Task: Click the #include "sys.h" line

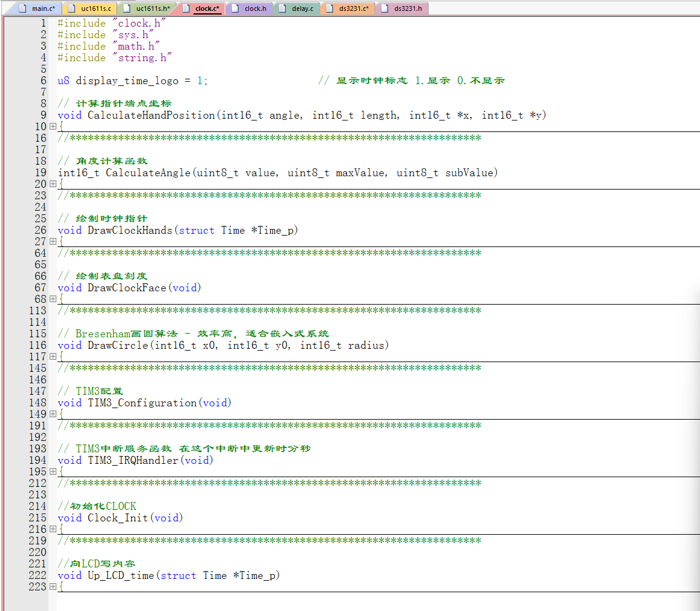Action: 105,35
